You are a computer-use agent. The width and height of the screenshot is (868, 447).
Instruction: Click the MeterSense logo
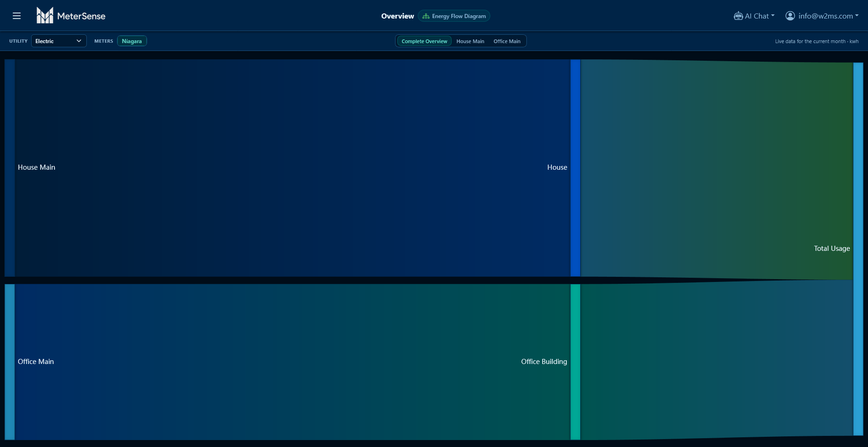coord(71,16)
